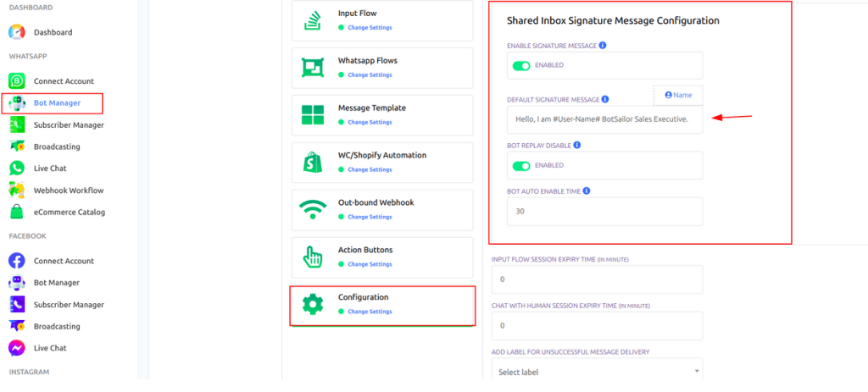Toggle the Enable Signature Message switch
The image size is (868, 392).
click(x=519, y=65)
